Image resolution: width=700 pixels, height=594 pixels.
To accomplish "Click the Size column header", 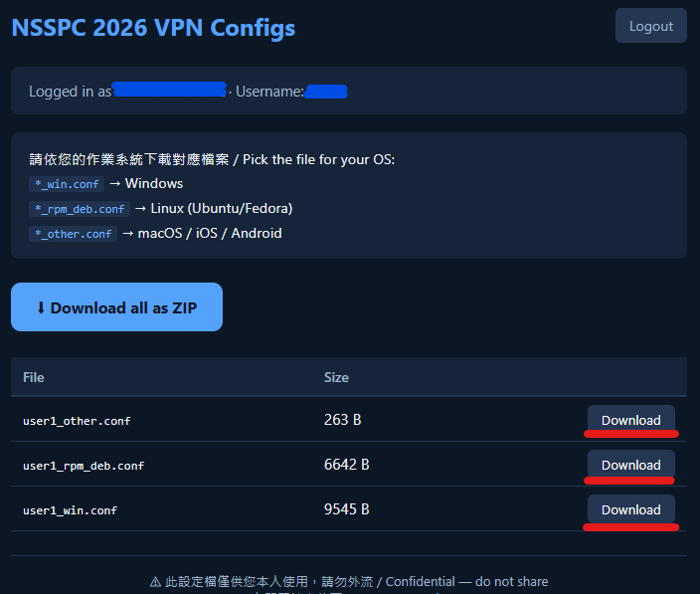I will pos(336,377).
